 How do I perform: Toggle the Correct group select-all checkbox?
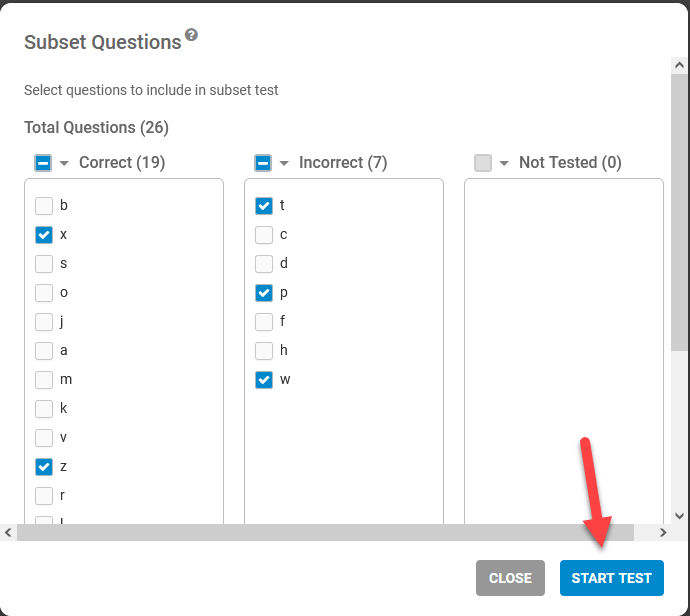pos(43,163)
